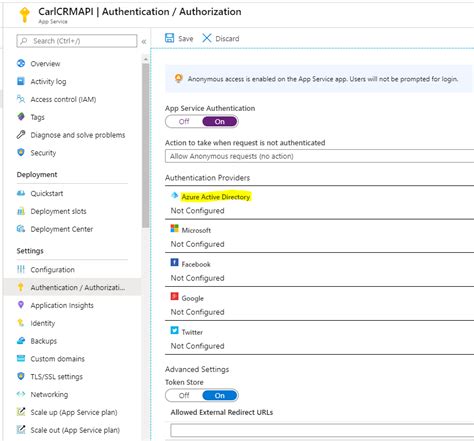Image resolution: width=474 pixels, height=441 pixels.
Task: Click the sidebar vertical scrollbar thumb
Action: [145, 145]
